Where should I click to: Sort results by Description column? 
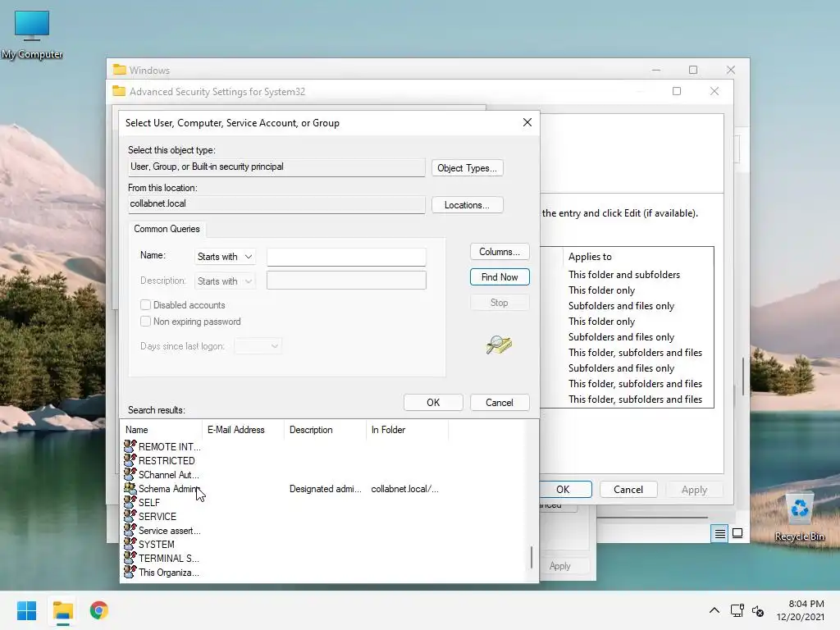point(325,430)
